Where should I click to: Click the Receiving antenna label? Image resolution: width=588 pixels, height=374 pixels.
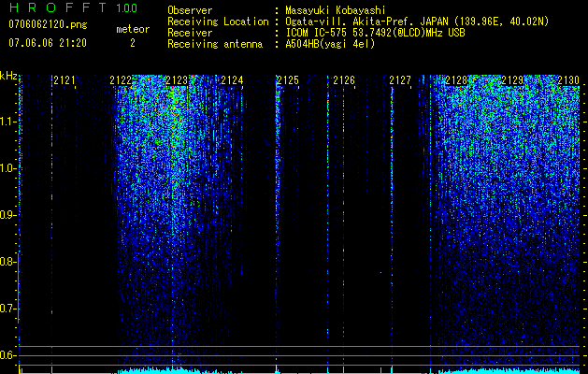tap(215, 44)
